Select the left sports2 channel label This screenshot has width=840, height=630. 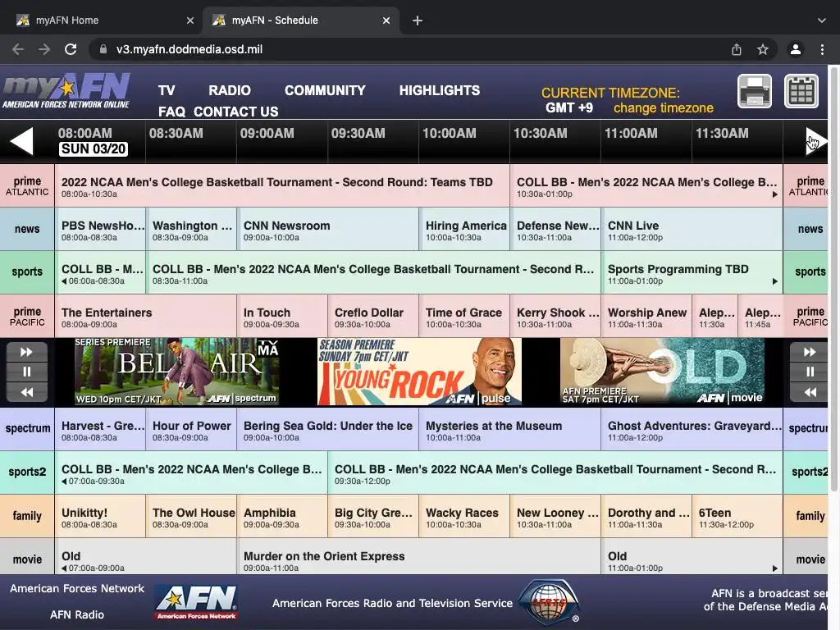27,472
